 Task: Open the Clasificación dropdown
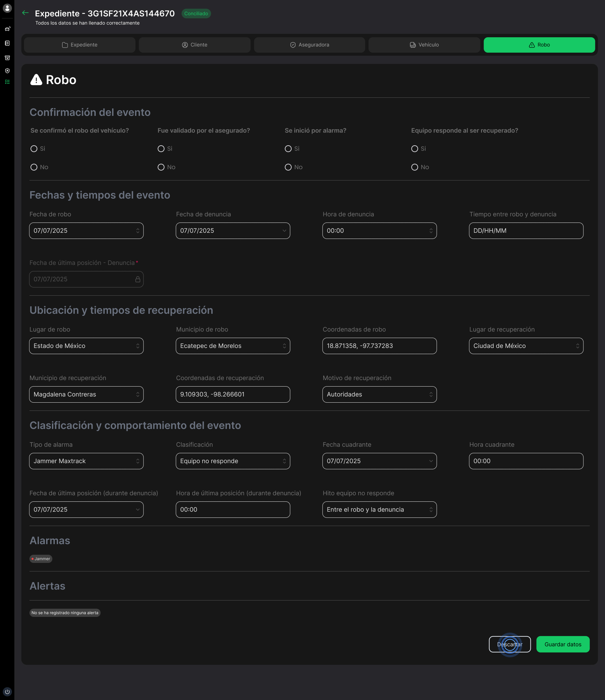(233, 461)
